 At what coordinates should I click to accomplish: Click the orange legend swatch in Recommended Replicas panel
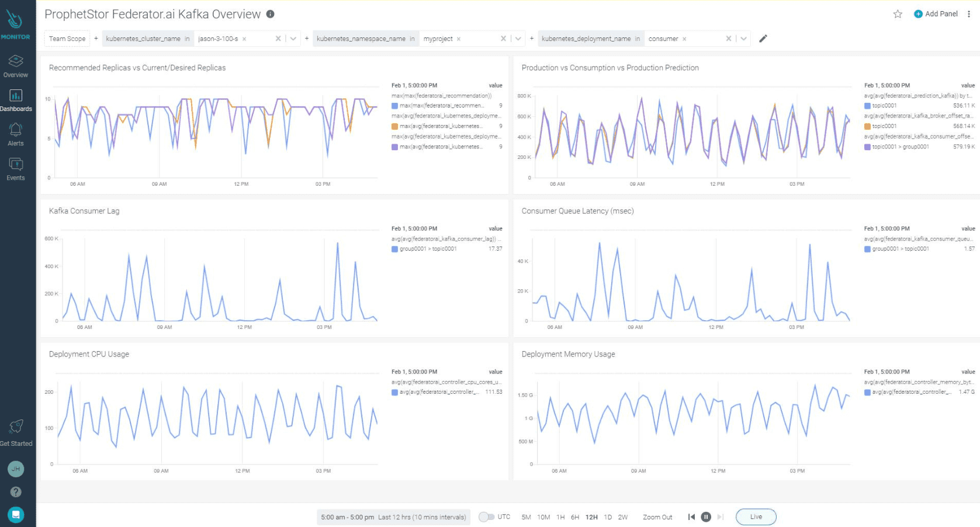coord(395,126)
